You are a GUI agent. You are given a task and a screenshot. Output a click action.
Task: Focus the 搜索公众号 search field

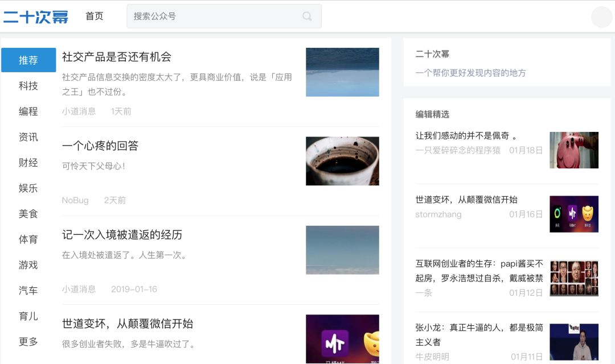click(224, 16)
